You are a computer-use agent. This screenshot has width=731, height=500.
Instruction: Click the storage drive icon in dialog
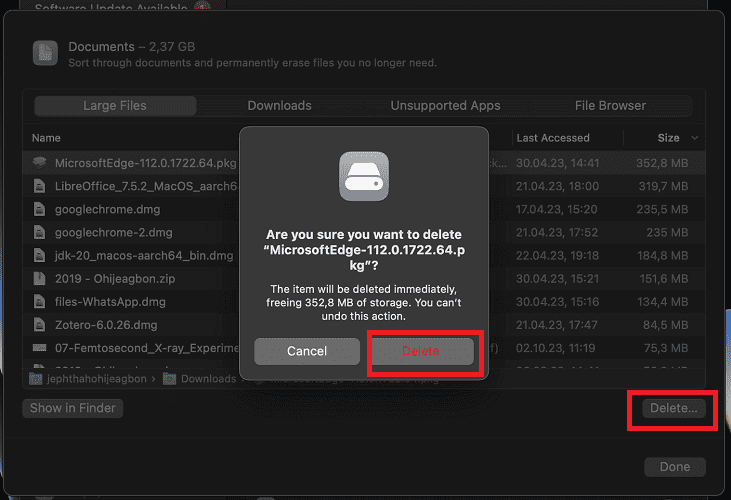click(364, 176)
